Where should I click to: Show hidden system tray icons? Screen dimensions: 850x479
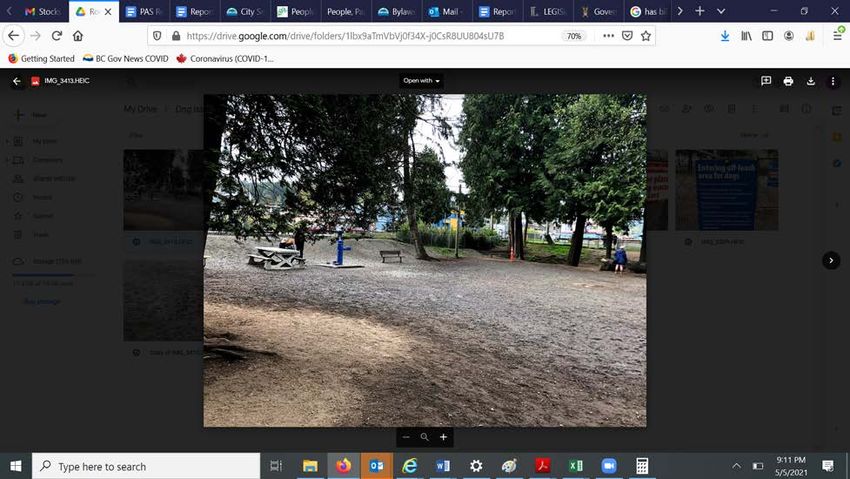coord(737,466)
